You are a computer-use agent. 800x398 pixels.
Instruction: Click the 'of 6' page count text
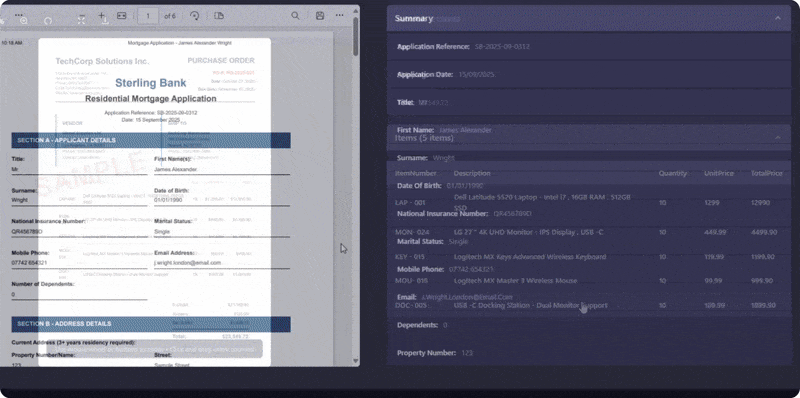click(x=170, y=16)
